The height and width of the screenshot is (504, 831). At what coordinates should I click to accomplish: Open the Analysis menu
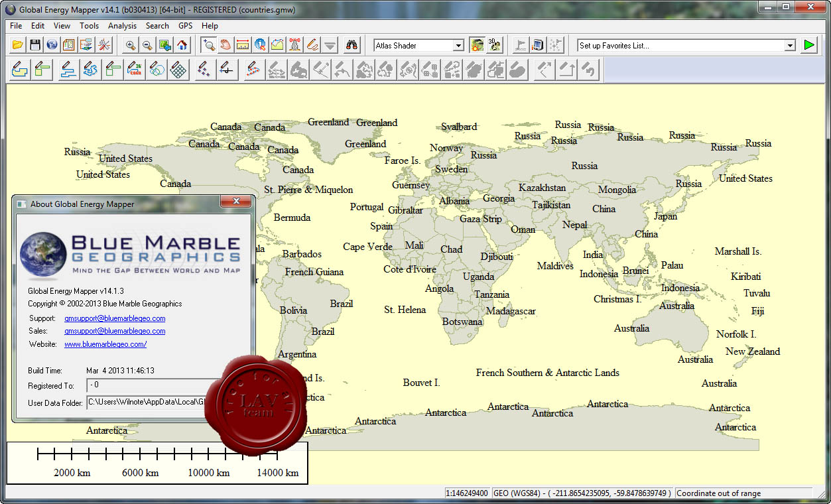click(122, 26)
